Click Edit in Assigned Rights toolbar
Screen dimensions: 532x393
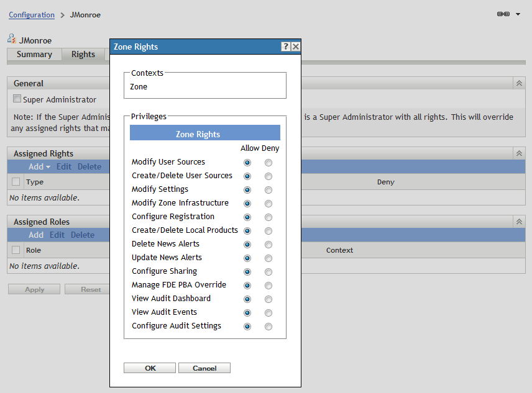point(64,166)
